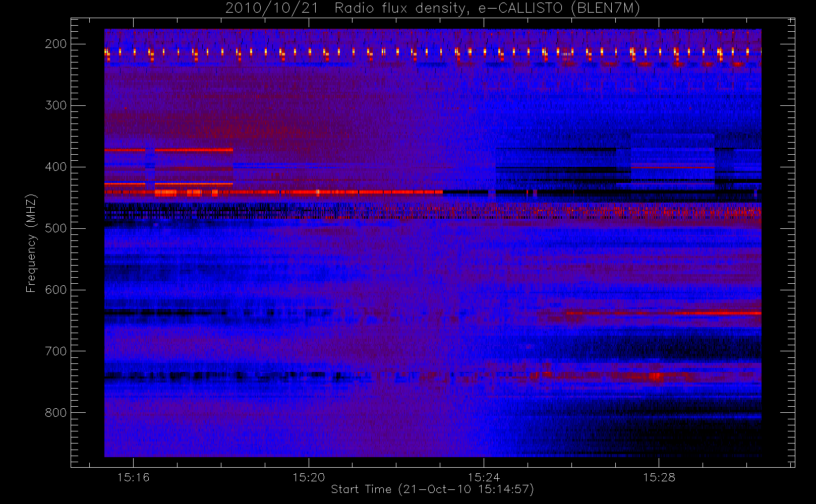
Task: Click the 15:28 time tick label
Action: [x=659, y=477]
